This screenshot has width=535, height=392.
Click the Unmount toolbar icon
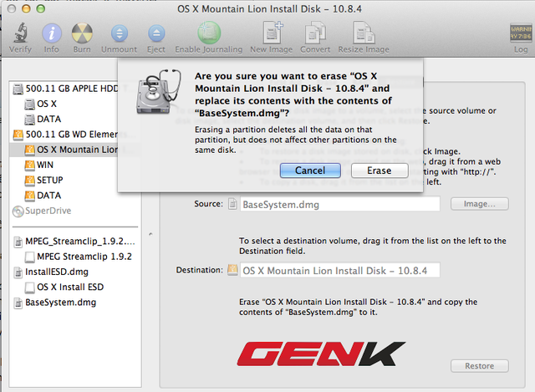tap(119, 33)
